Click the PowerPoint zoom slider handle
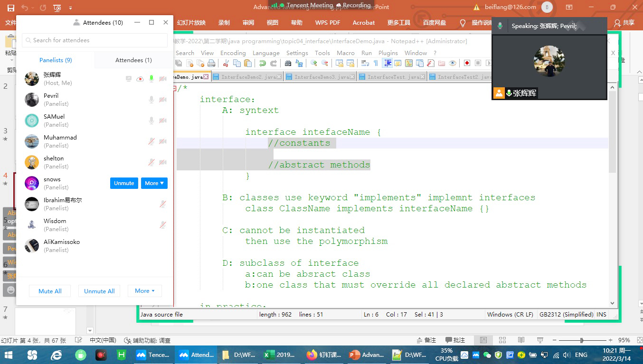The height and width of the screenshot is (364, 643). [x=581, y=340]
